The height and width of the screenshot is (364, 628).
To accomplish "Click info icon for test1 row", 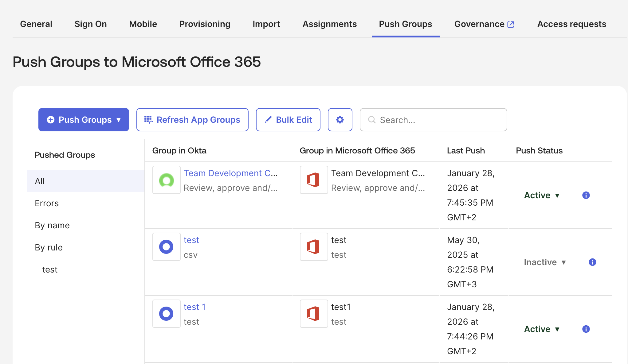I will (586, 329).
